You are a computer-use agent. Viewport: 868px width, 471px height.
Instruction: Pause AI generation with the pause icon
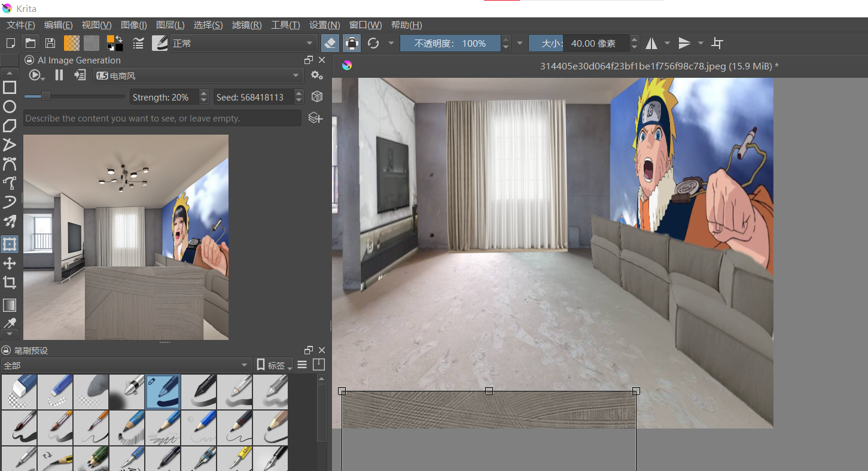(59, 75)
